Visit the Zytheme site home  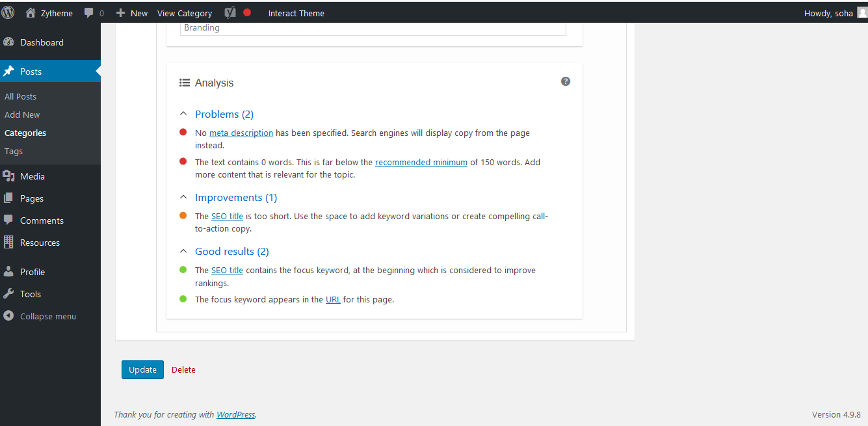point(49,13)
